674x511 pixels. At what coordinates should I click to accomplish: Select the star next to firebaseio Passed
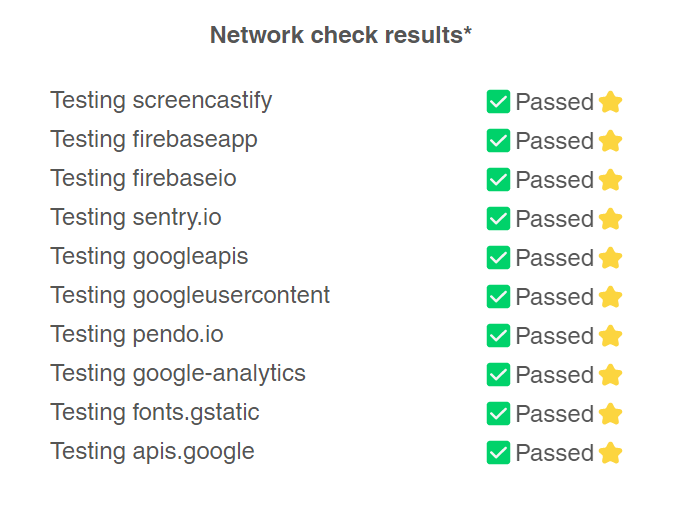coord(610,180)
